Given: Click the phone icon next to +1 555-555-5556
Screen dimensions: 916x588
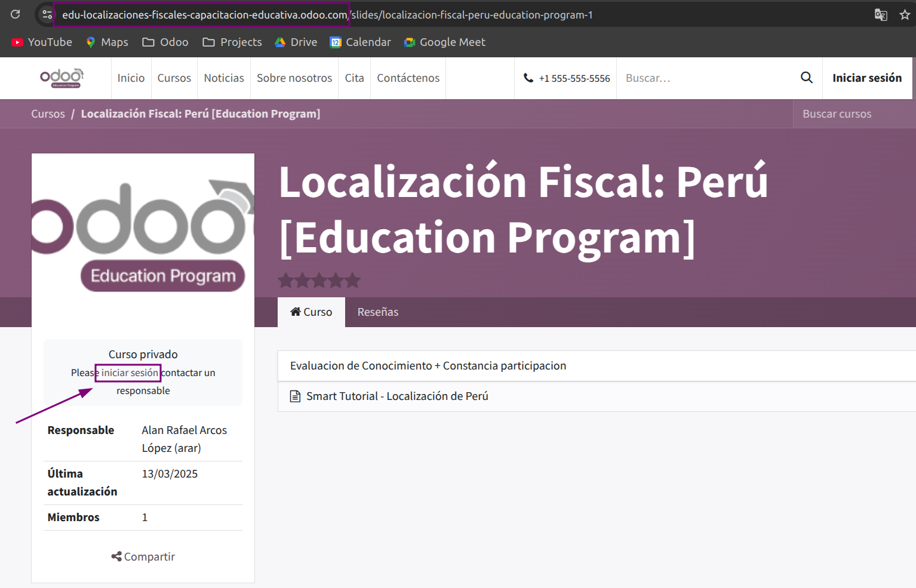Looking at the screenshot, I should 528,78.
